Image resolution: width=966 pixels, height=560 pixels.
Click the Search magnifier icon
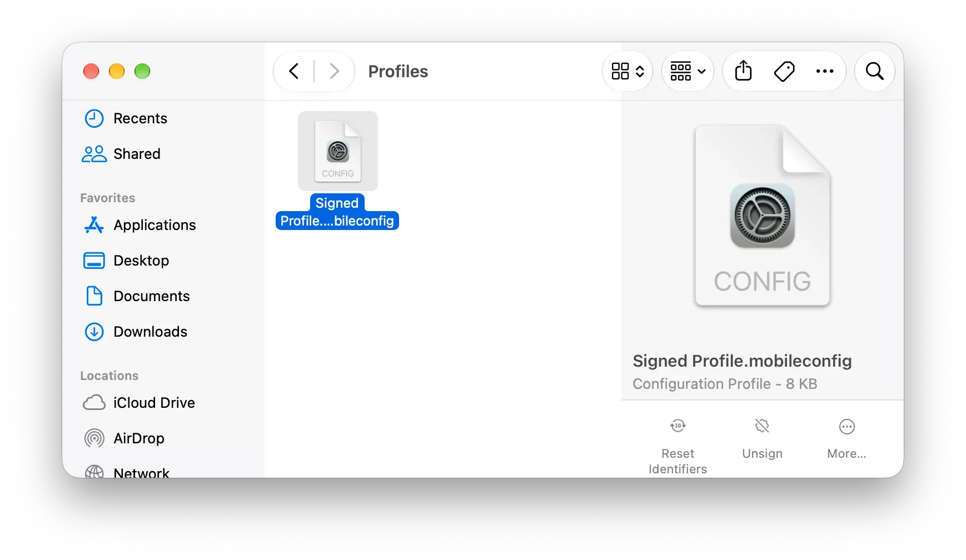[874, 71]
